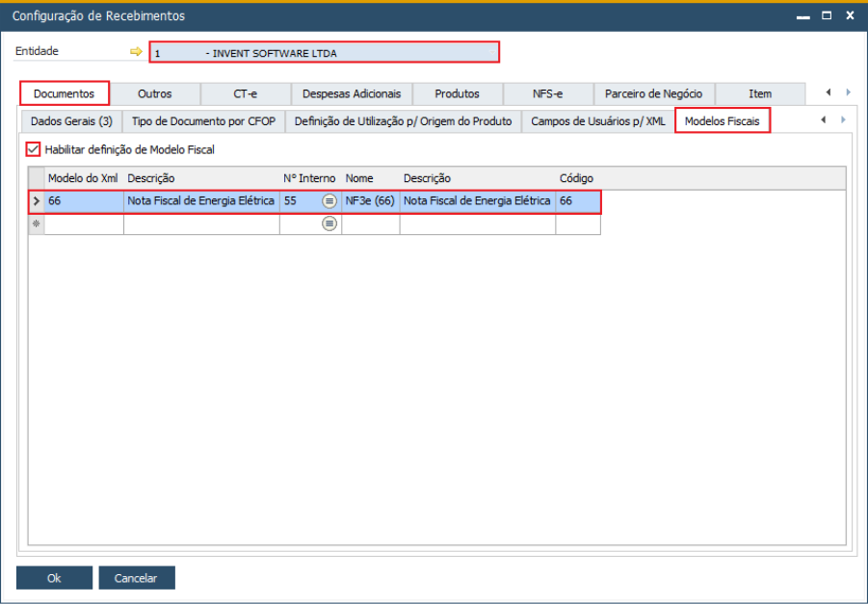The width and height of the screenshot is (868, 604).
Task: Switch to the CT-e tab
Action: point(245,93)
